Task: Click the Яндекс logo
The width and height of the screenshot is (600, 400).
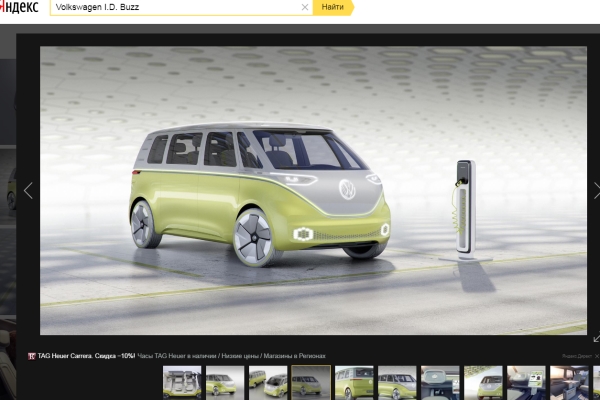Action: click(x=19, y=7)
